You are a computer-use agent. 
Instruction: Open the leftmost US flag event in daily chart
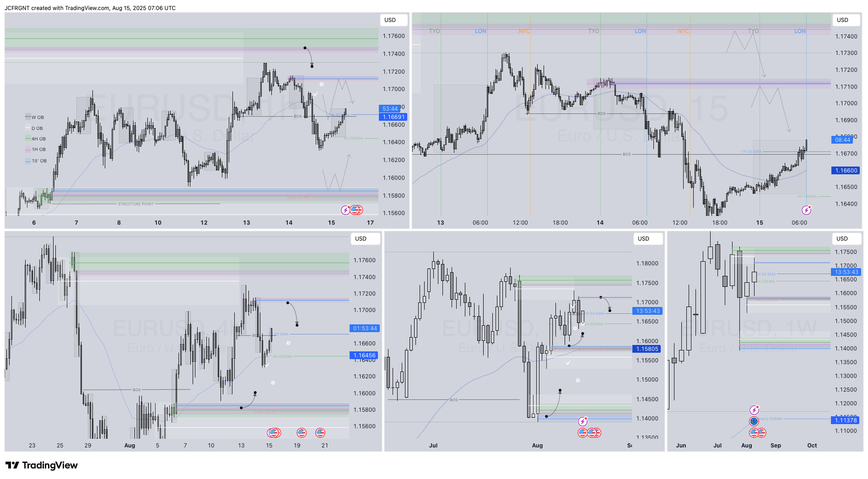coord(582,432)
